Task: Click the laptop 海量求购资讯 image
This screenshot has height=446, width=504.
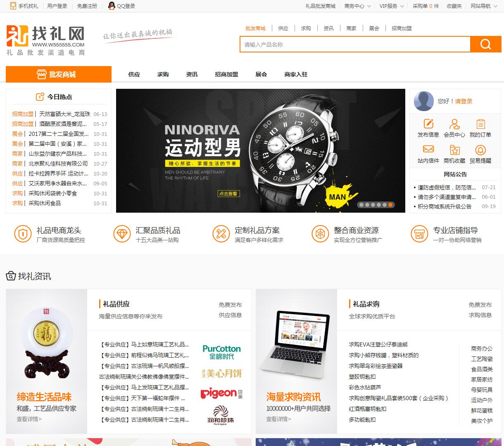Action: point(296,361)
